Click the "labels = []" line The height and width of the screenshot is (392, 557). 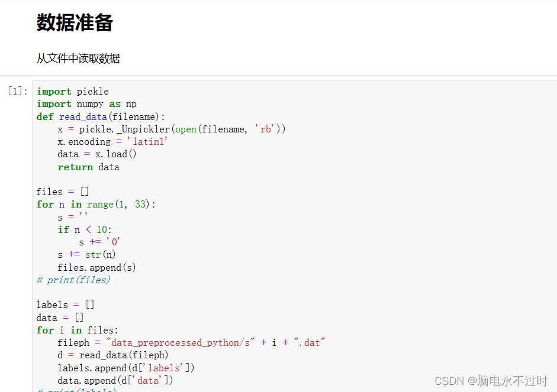pyautogui.click(x=65, y=304)
